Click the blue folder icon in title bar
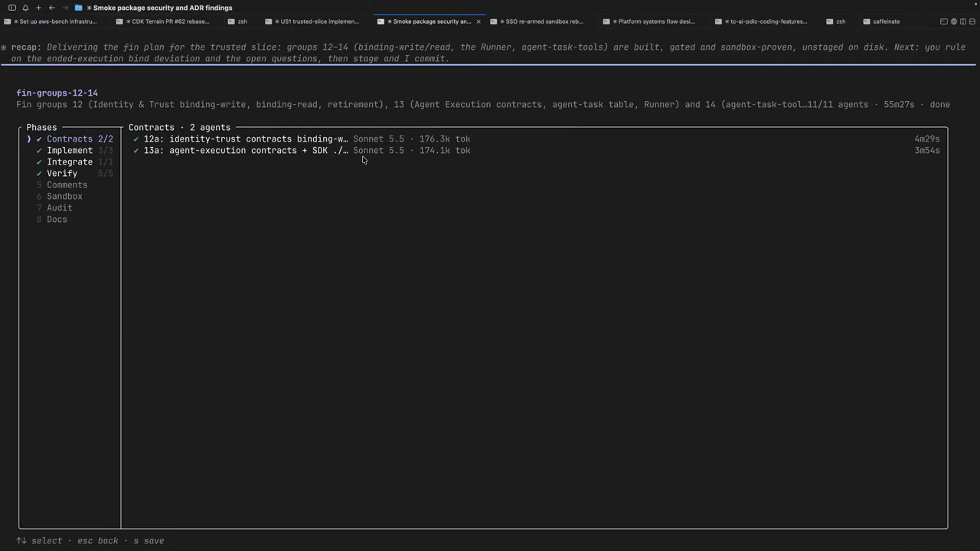The width and height of the screenshot is (980, 551). [78, 8]
